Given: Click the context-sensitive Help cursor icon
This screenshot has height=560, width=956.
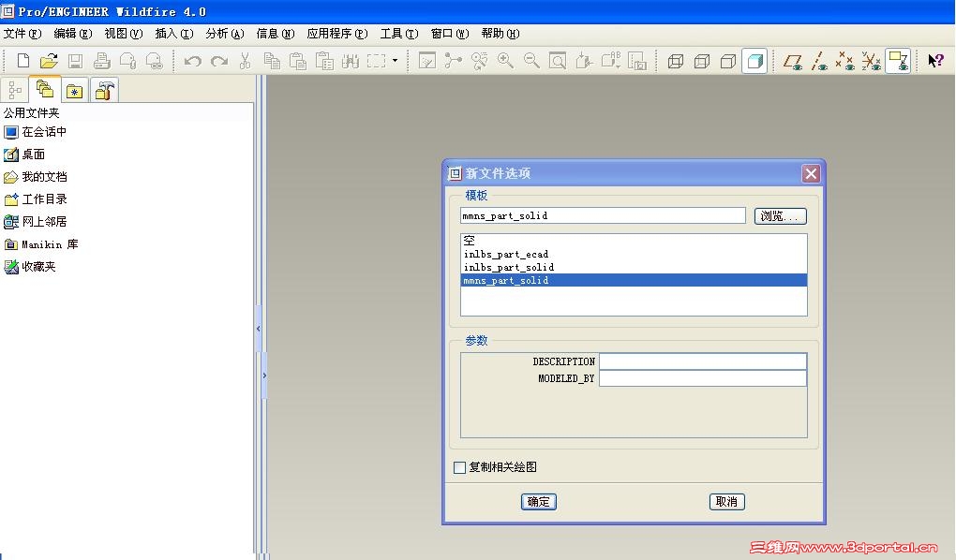Looking at the screenshot, I should [x=936, y=60].
